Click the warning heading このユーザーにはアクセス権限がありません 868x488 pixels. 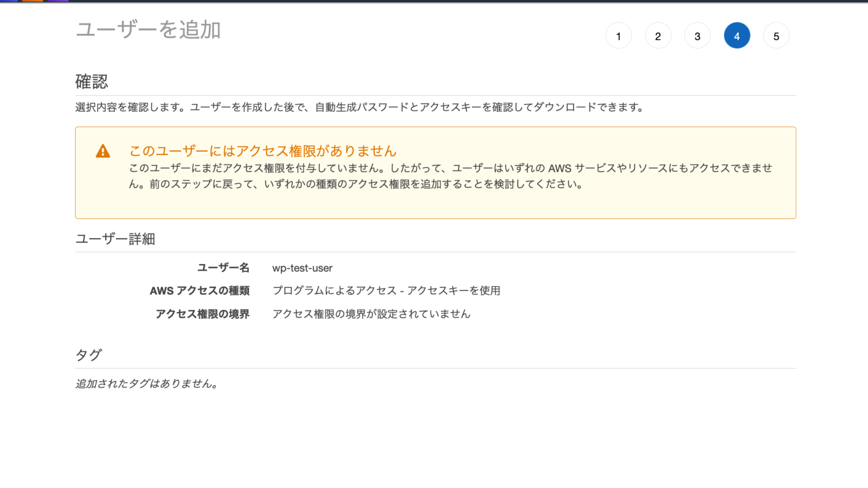(262, 150)
